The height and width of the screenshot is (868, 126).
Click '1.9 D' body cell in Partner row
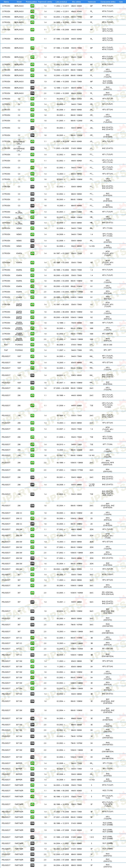pyautogui.click(x=92, y=837)
